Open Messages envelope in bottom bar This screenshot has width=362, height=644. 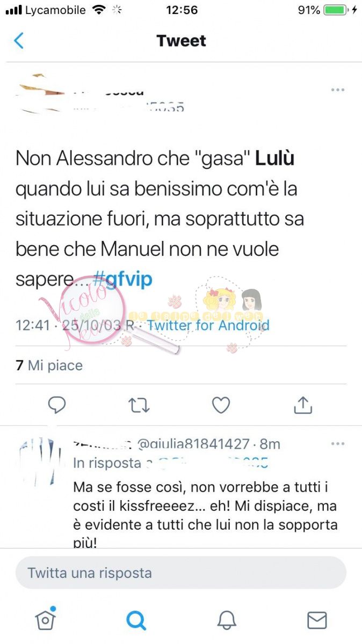pyautogui.click(x=317, y=620)
